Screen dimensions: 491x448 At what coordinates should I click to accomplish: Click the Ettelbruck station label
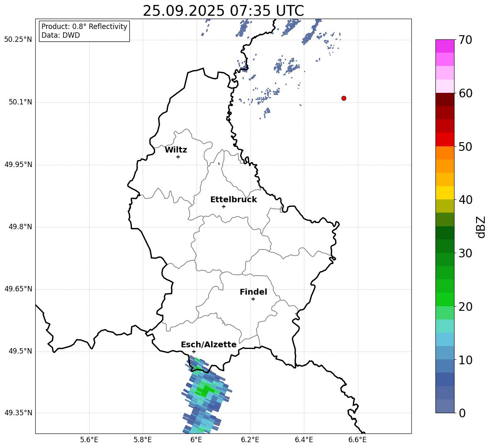coord(233,200)
